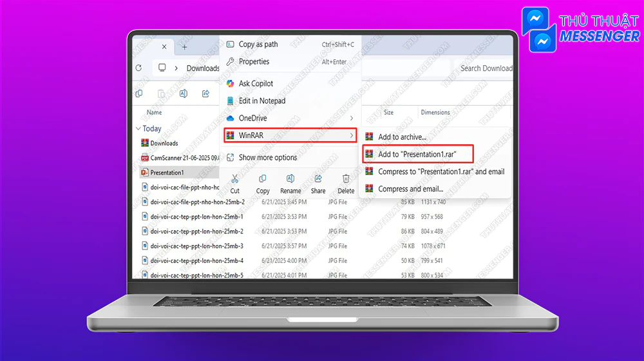Click the Presentation1 PowerPoint file icon
The image size is (644, 361).
144,173
